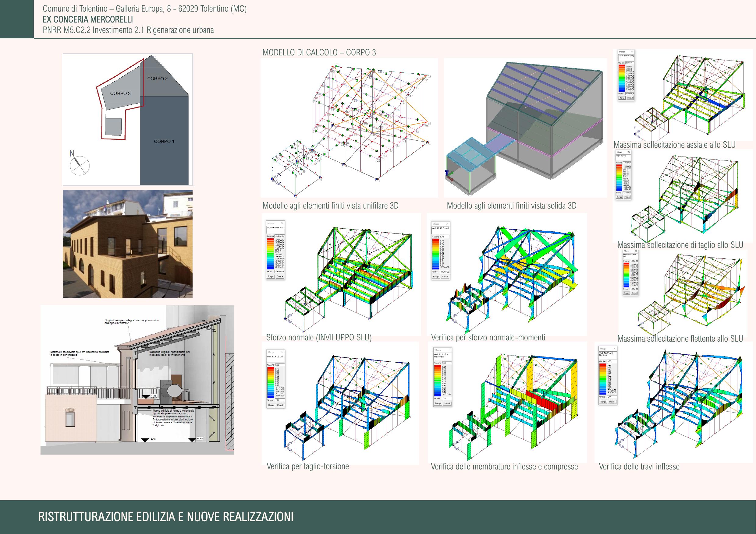The image size is (756, 534).
Task: Select the Mattoncini facciavista annotation text
Action: pos(80,353)
